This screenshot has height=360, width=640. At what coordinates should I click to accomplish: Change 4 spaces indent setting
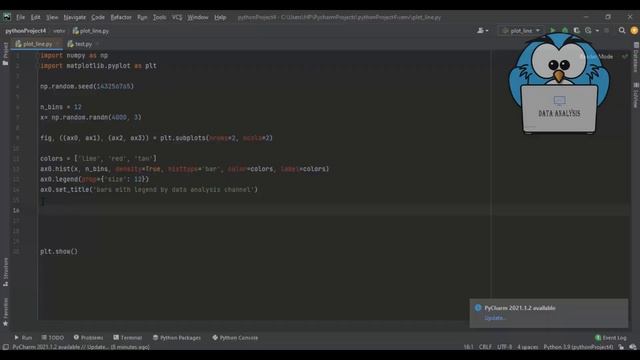[x=527, y=347]
